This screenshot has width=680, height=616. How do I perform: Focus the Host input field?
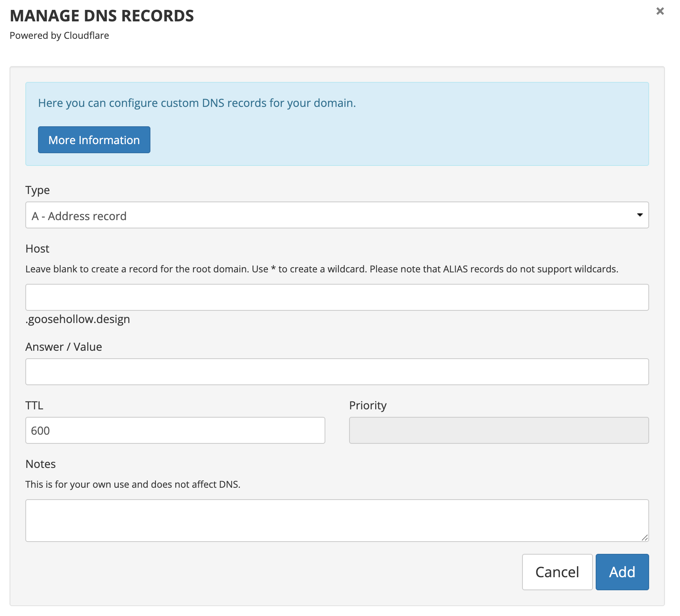point(336,297)
